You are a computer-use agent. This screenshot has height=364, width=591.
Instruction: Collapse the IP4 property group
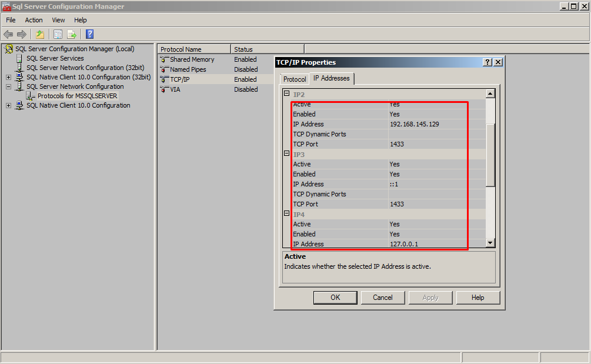click(x=287, y=213)
